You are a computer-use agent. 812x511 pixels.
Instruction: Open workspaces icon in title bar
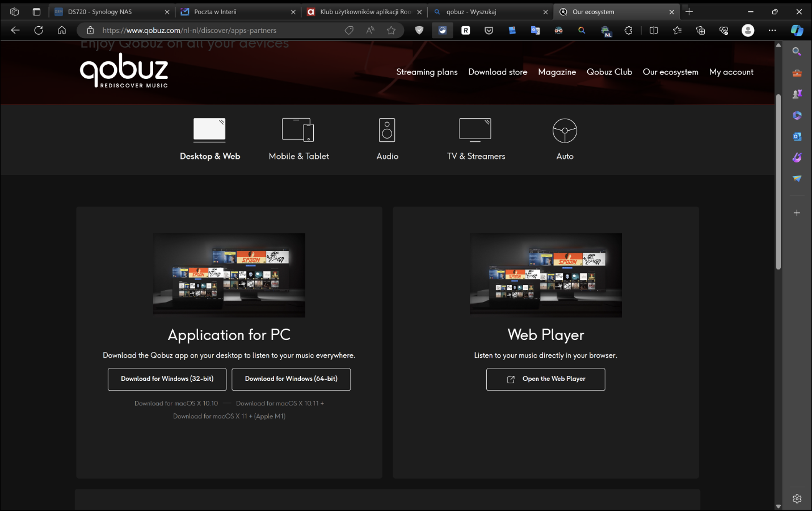(x=15, y=11)
